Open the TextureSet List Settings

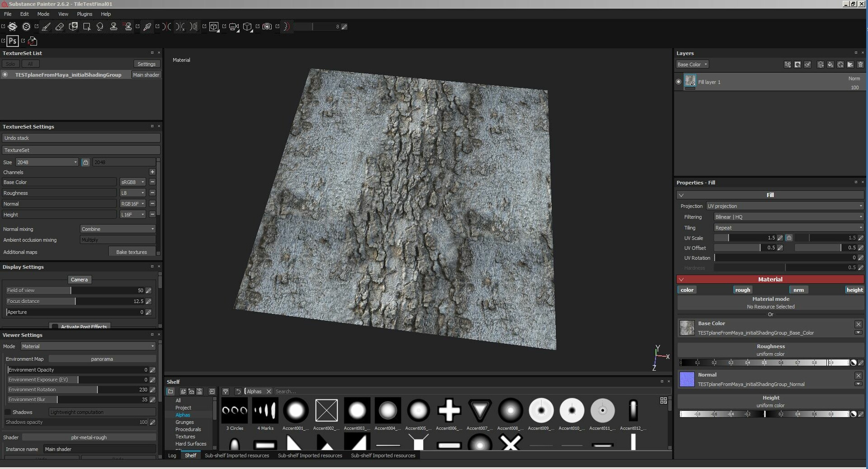click(146, 64)
